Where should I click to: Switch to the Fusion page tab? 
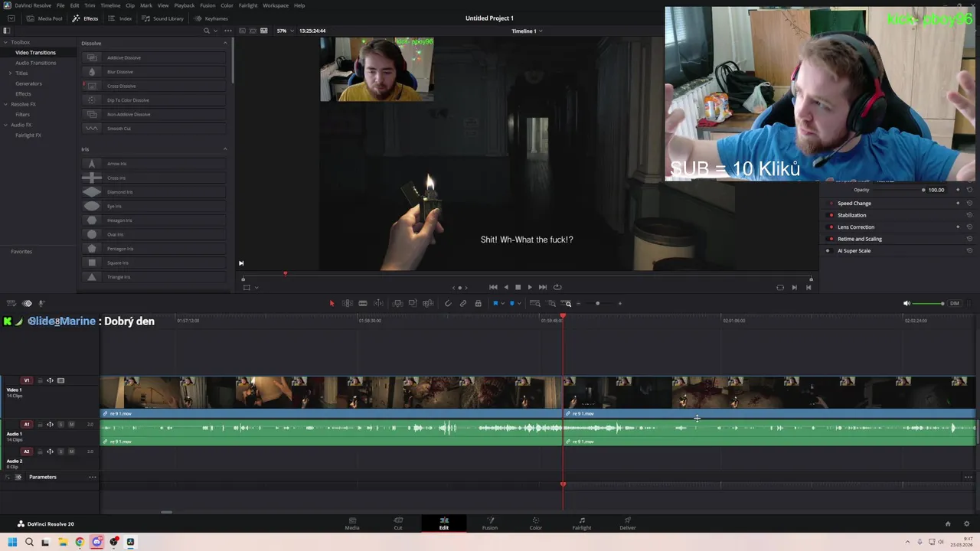pyautogui.click(x=490, y=523)
